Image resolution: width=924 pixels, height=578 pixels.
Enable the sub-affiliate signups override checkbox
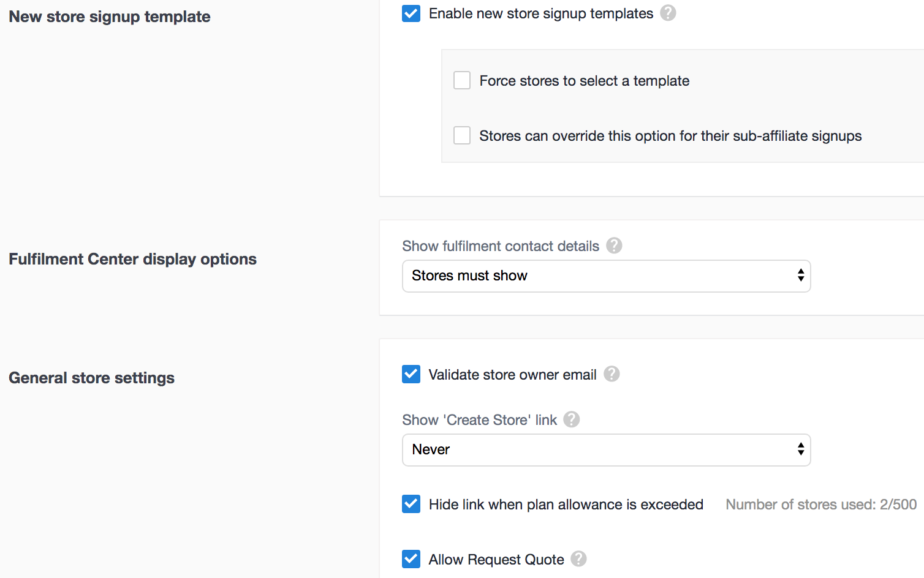[x=462, y=135]
